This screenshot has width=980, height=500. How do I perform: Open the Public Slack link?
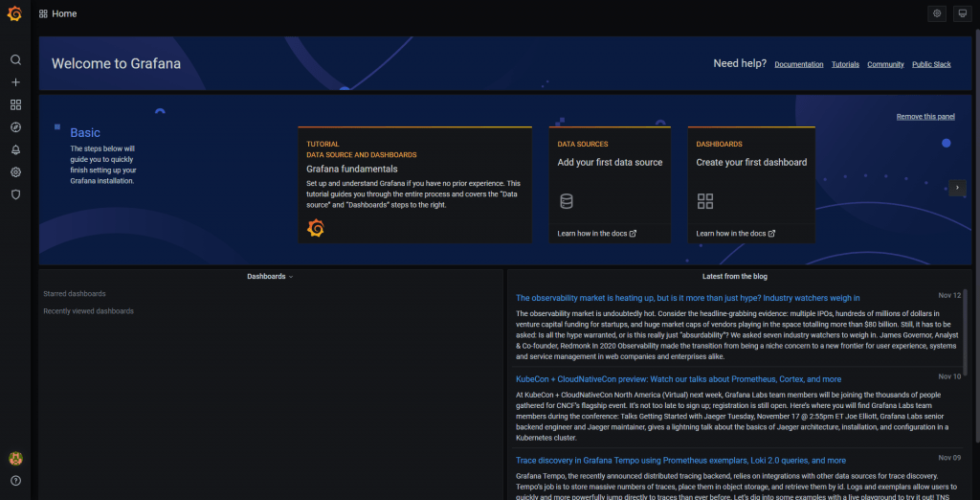pos(931,64)
